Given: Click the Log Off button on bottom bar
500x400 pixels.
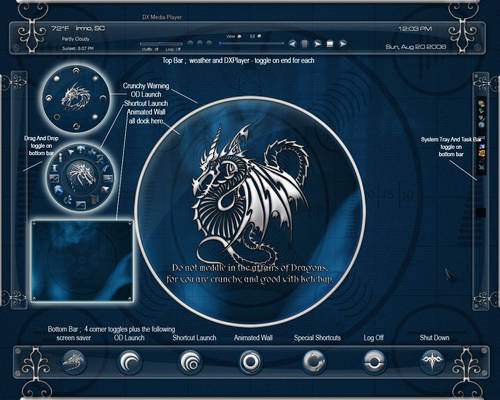Looking at the screenshot, I should coord(374,362).
